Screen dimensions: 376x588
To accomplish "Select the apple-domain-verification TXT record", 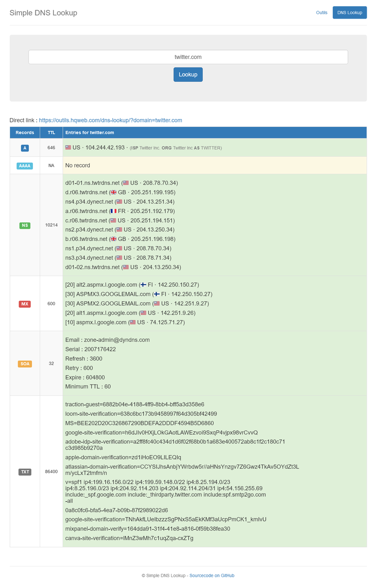I will click(123, 457).
